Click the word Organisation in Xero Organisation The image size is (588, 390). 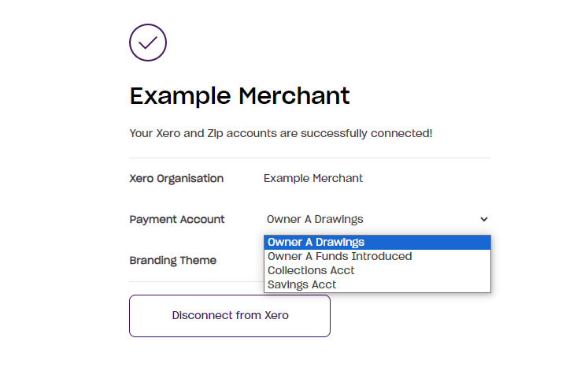[x=190, y=179]
